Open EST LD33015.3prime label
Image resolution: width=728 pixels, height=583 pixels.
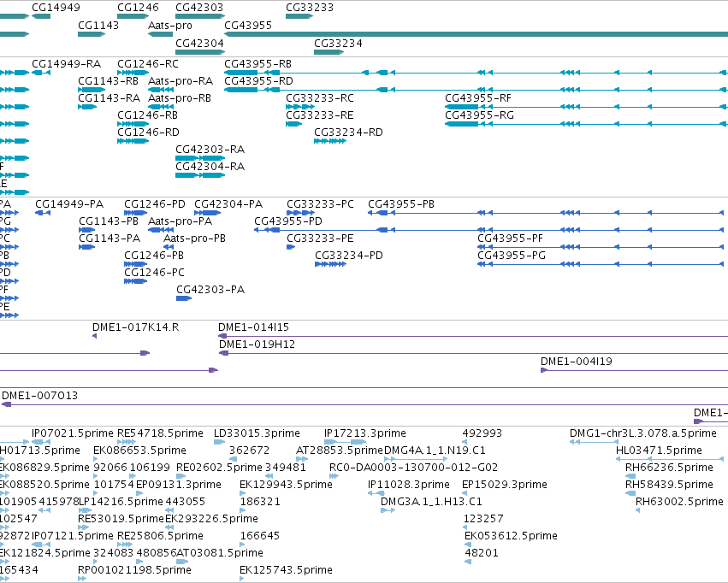(257, 433)
